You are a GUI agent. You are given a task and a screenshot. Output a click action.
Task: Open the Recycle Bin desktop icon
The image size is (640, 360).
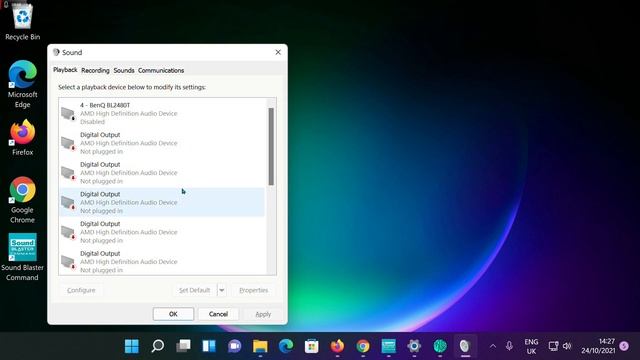22,20
